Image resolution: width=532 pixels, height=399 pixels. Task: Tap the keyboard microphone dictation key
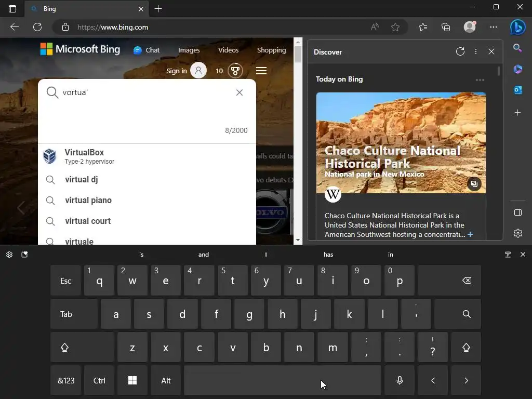(x=400, y=380)
